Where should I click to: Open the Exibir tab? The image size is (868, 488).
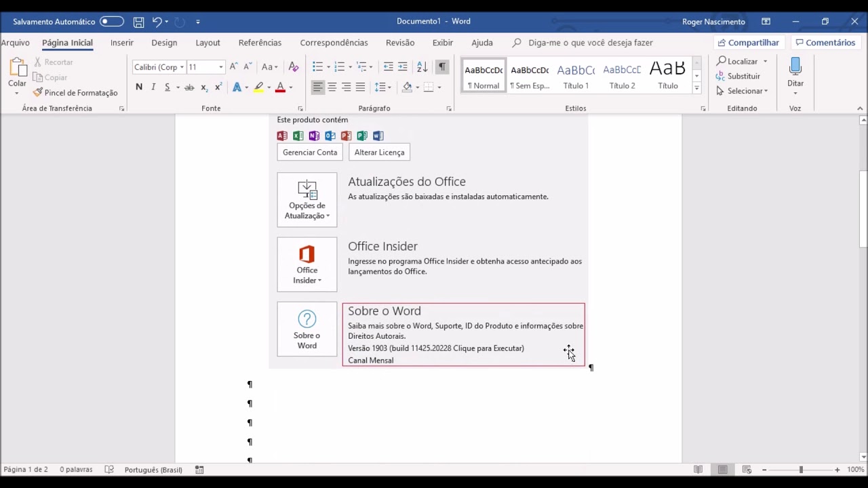tap(443, 43)
